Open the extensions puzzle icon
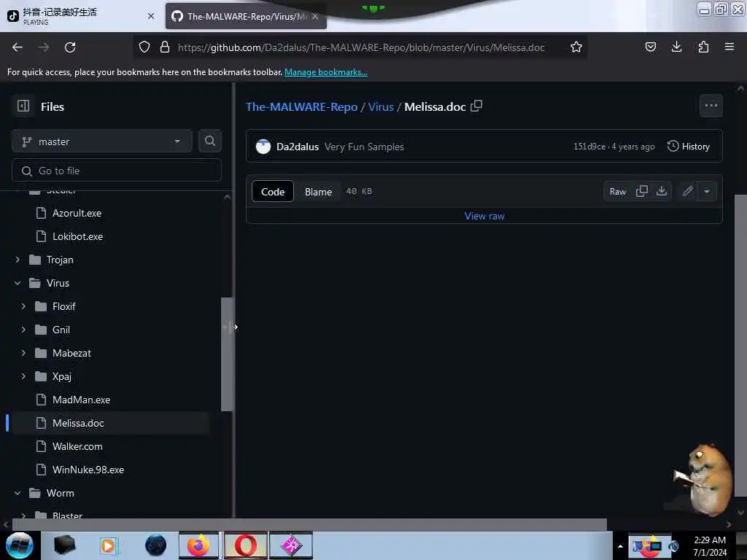This screenshot has width=747, height=560. (x=703, y=47)
